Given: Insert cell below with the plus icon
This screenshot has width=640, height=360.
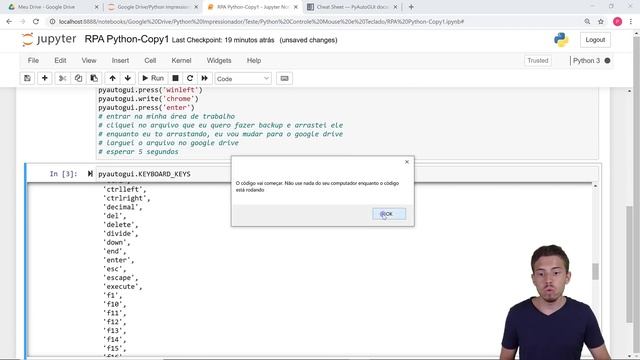Looking at the screenshot, I should coord(44,78).
